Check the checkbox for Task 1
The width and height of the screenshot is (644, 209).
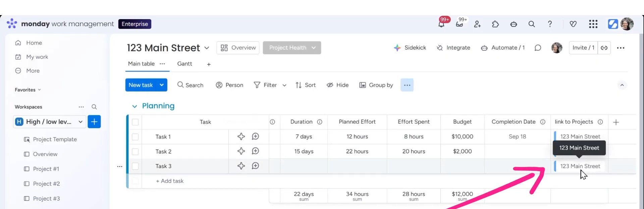click(x=135, y=137)
